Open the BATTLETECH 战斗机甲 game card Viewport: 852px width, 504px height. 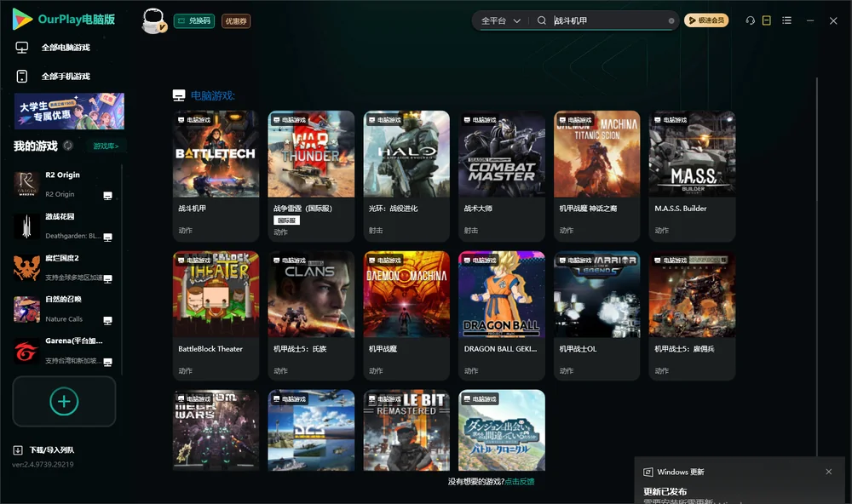[216, 176]
